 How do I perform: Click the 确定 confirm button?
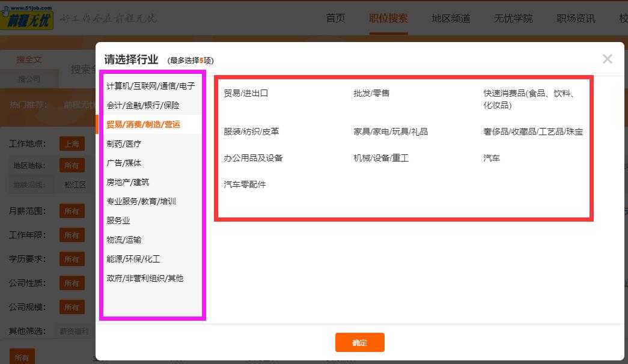click(x=359, y=342)
